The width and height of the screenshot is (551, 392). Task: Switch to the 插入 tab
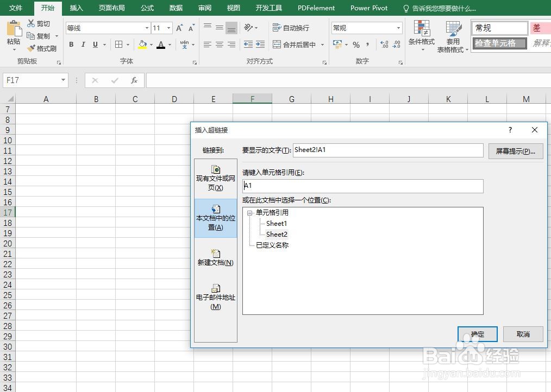76,8
